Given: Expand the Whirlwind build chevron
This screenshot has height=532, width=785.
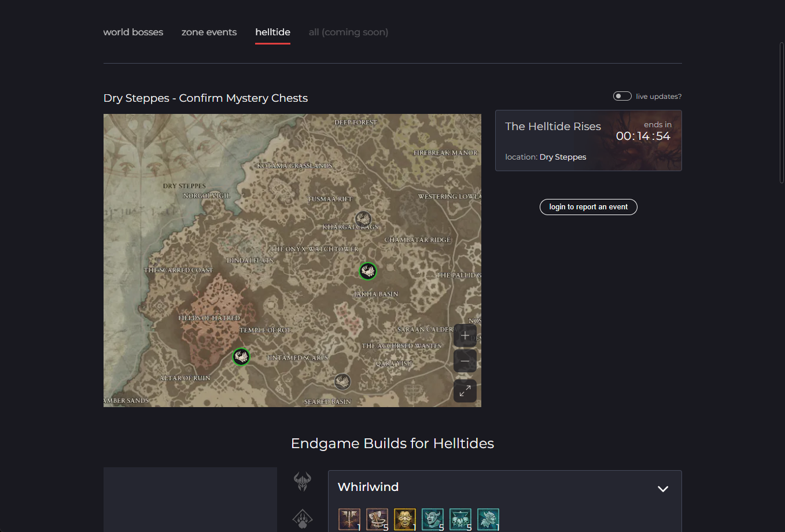Looking at the screenshot, I should pyautogui.click(x=663, y=489).
